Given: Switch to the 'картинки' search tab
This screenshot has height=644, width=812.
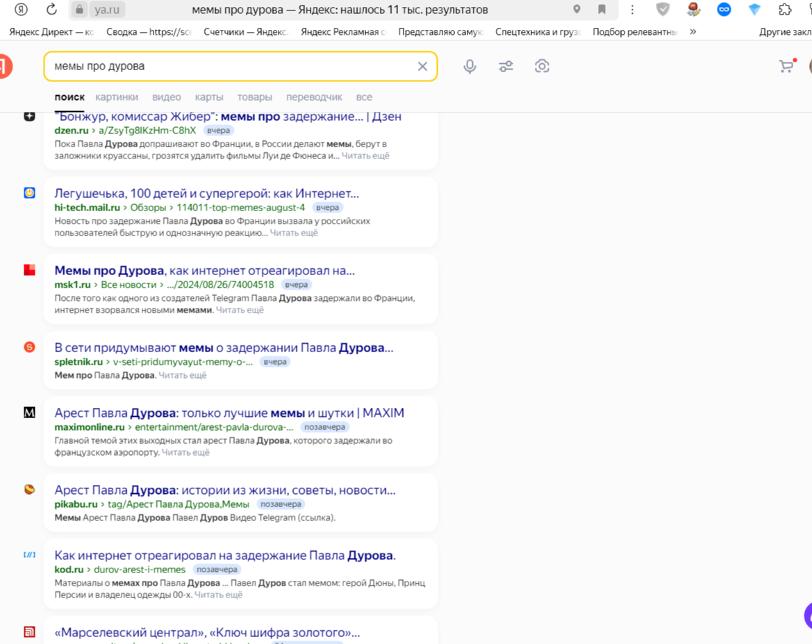Looking at the screenshot, I should (117, 97).
